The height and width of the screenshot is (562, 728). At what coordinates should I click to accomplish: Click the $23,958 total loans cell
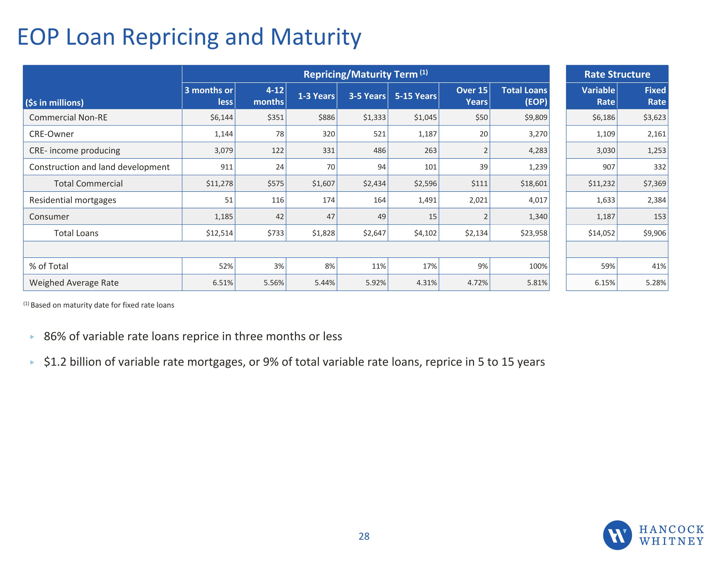534,233
